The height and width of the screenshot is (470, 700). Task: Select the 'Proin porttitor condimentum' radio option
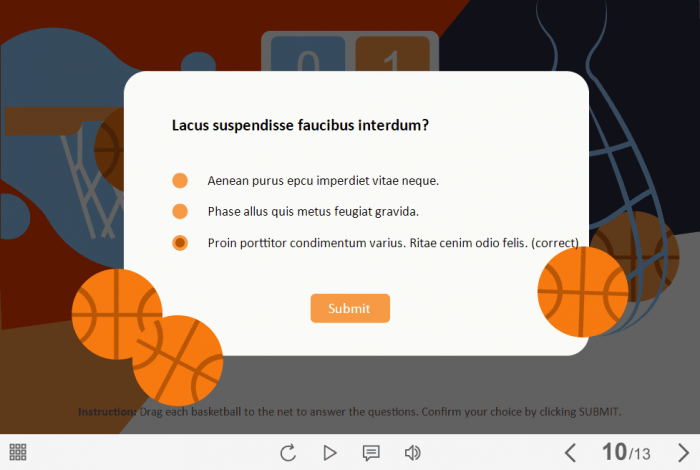(180, 243)
